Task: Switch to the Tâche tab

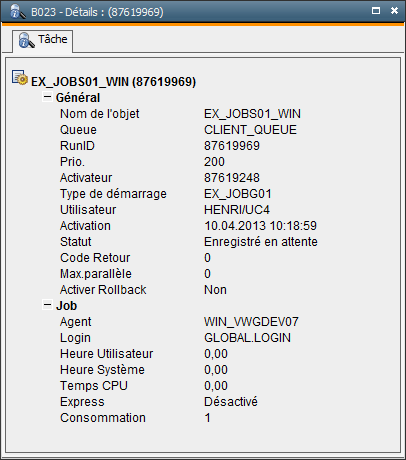Action: point(43,41)
